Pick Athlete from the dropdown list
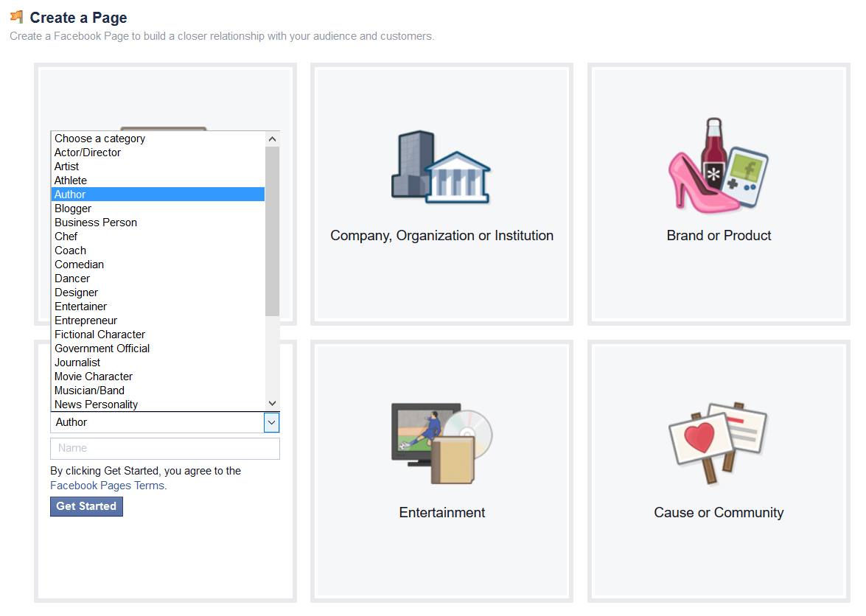The width and height of the screenshot is (866, 616). [158, 181]
